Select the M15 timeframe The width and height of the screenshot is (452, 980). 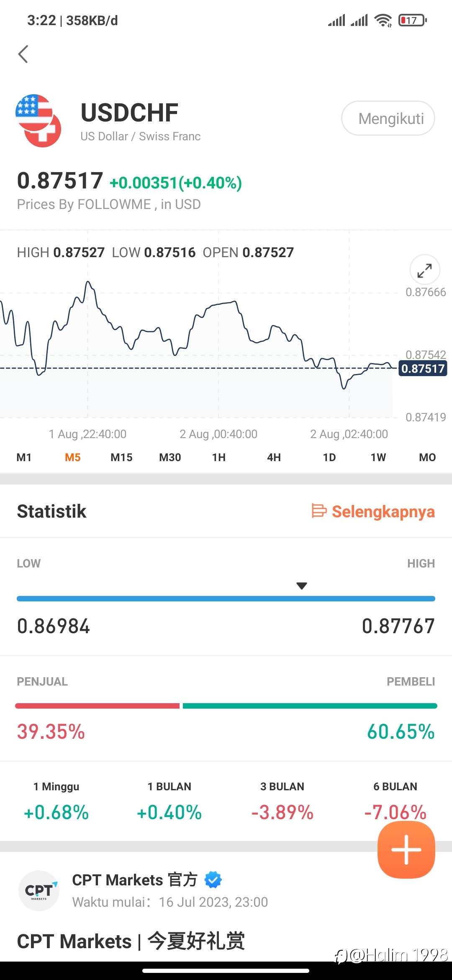[121, 457]
